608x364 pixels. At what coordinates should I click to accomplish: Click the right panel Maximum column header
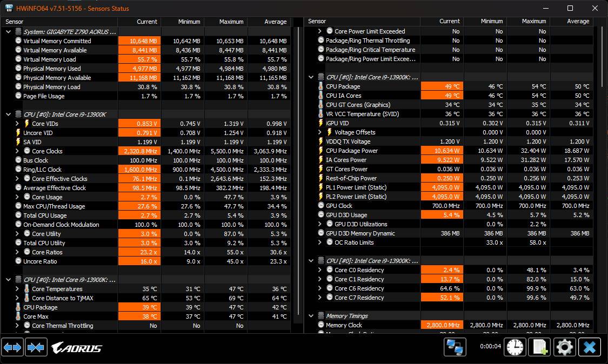[528, 22]
